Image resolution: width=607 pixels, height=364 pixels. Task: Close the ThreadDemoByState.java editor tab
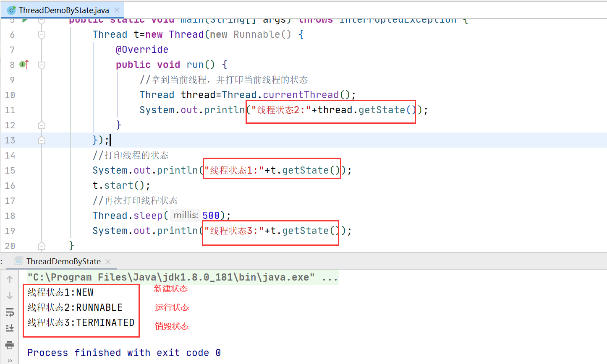point(117,10)
